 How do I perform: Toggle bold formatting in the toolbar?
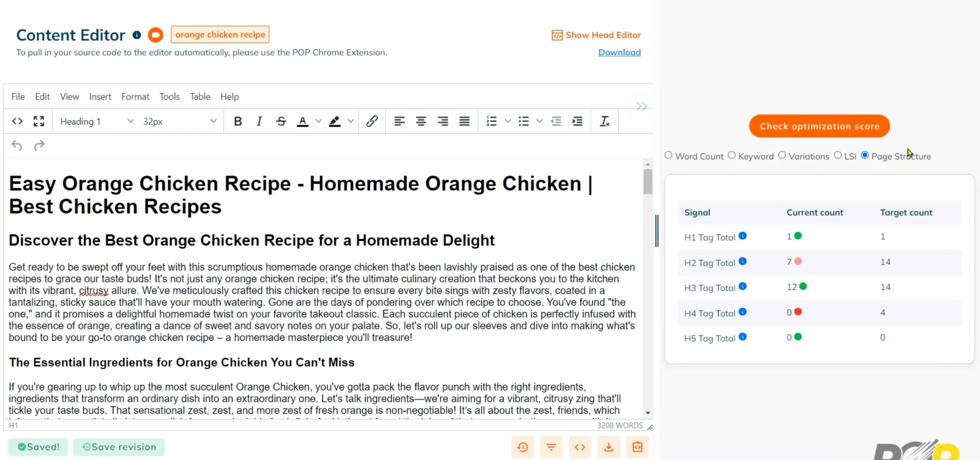coord(238,121)
